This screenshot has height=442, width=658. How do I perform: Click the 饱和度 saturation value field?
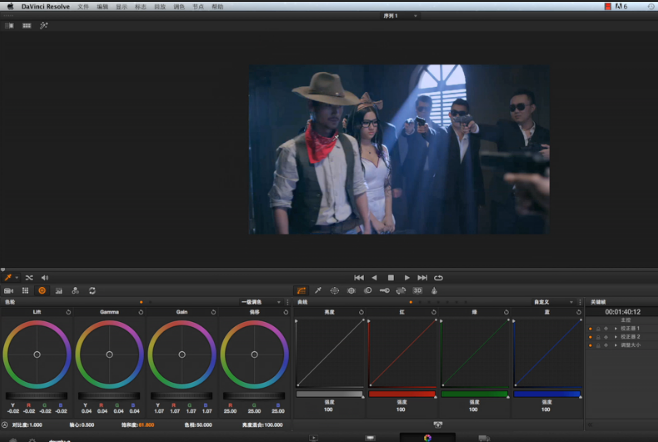[146, 425]
